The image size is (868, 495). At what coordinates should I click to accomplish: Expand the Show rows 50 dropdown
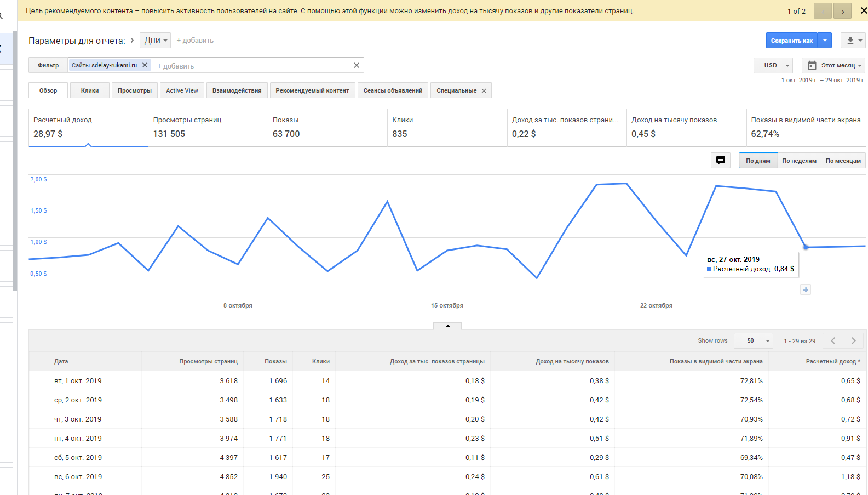(x=754, y=341)
